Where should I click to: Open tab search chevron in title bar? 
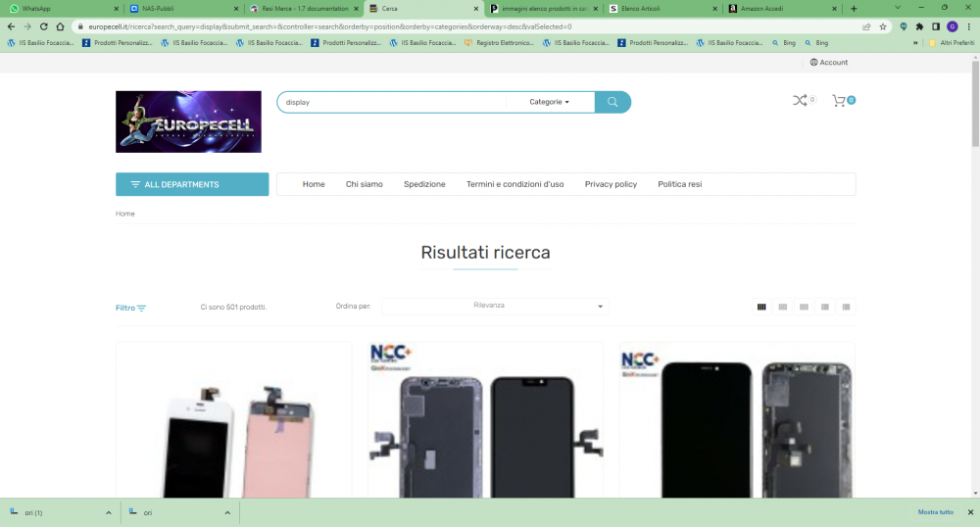898,8
